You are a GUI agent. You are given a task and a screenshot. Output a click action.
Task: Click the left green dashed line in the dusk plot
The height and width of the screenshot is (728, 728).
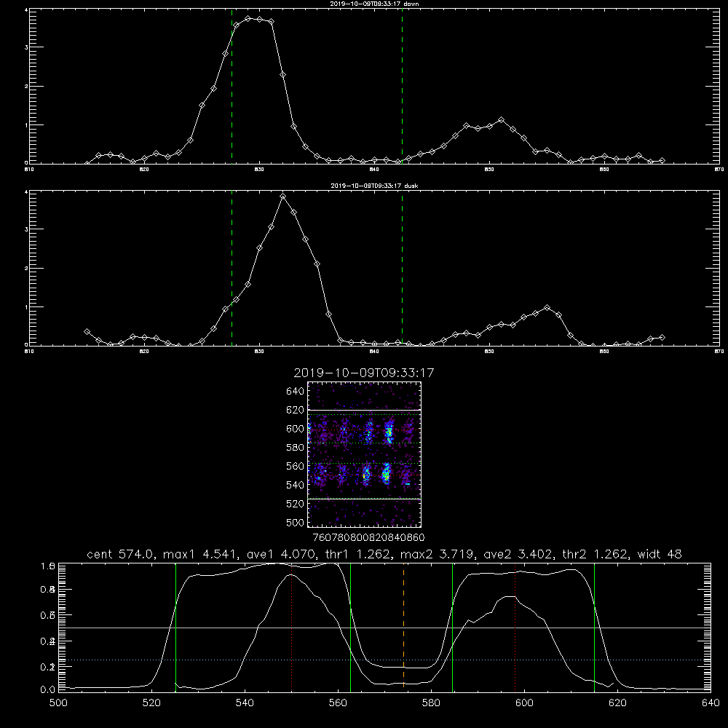click(232, 268)
